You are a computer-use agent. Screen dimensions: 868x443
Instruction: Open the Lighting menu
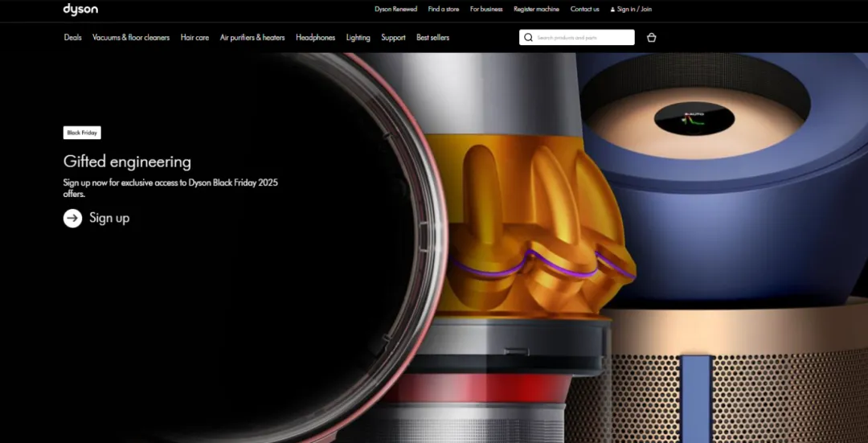(x=358, y=38)
